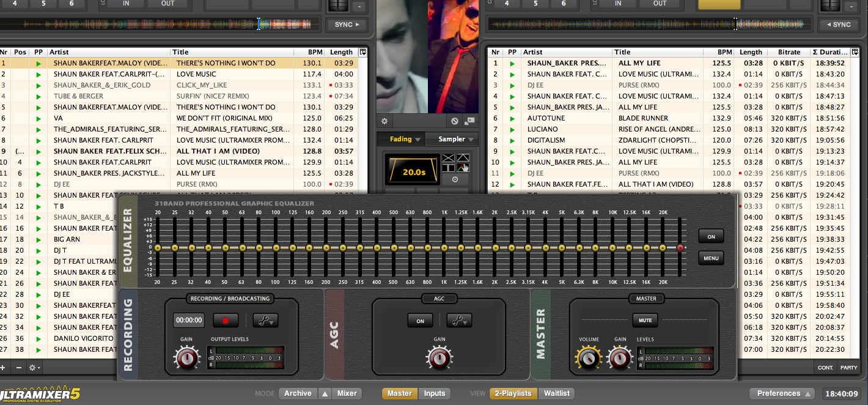This screenshot has width=868, height=405.
Task: Select the peak-shaped fade curve icon
Action: click(x=463, y=158)
